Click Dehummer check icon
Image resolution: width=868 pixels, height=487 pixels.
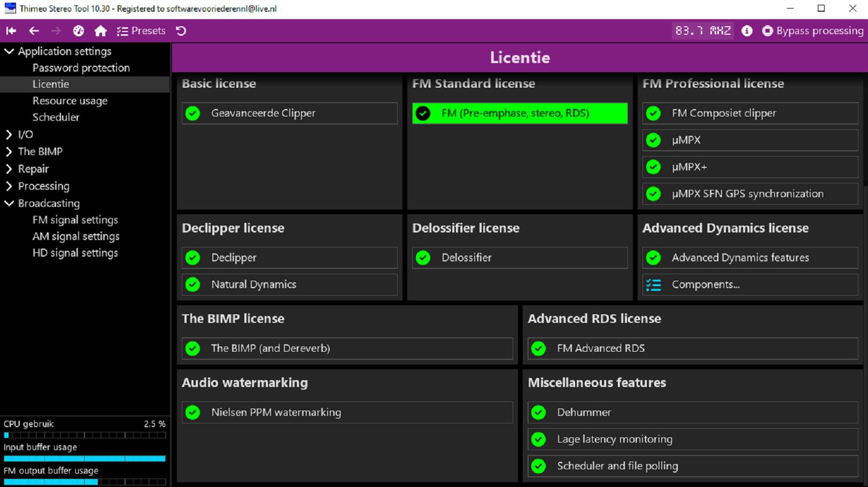(539, 413)
